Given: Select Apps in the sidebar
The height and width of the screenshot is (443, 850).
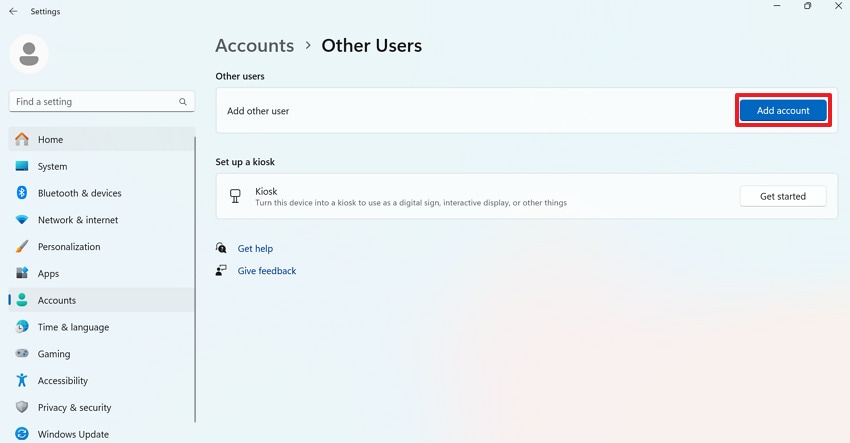Looking at the screenshot, I should (x=101, y=273).
